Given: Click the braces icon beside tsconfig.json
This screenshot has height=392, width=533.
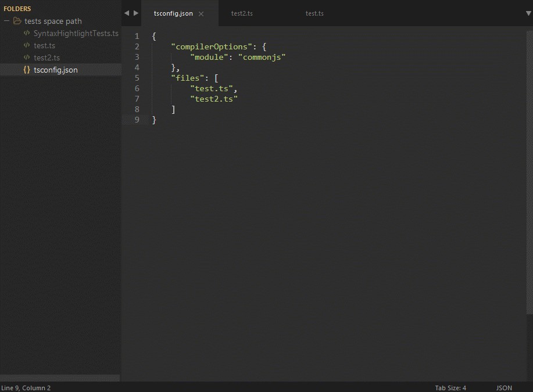Looking at the screenshot, I should point(27,70).
